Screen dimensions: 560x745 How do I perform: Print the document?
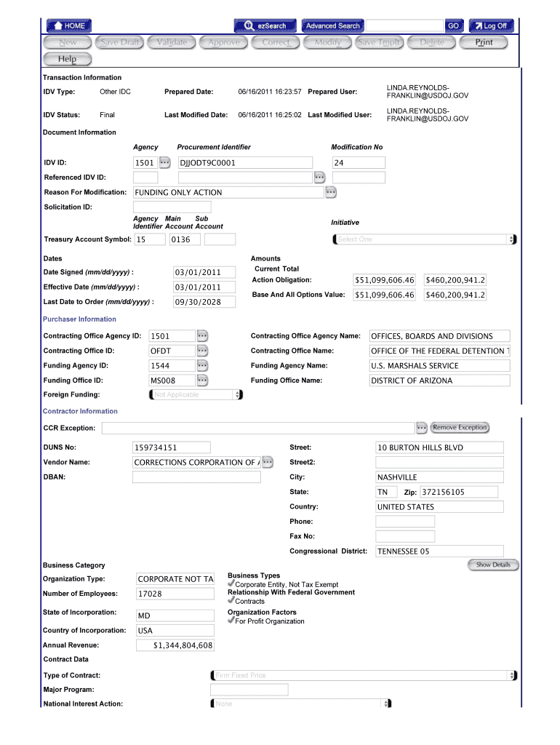[x=484, y=42]
